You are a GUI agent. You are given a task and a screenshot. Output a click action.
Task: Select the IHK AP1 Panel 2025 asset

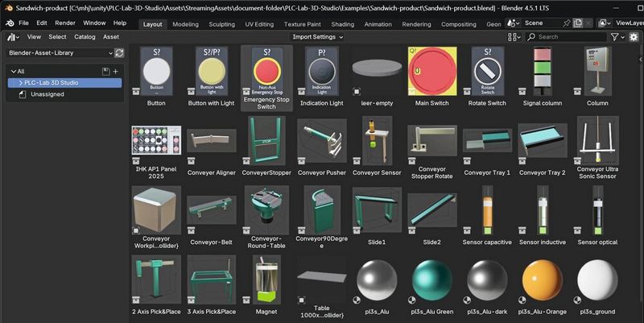click(x=156, y=148)
